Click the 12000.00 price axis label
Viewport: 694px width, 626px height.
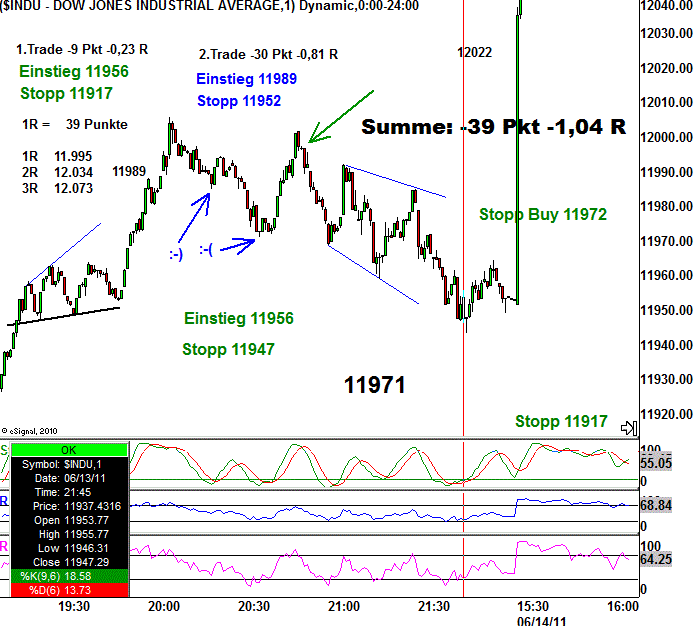[x=666, y=137]
